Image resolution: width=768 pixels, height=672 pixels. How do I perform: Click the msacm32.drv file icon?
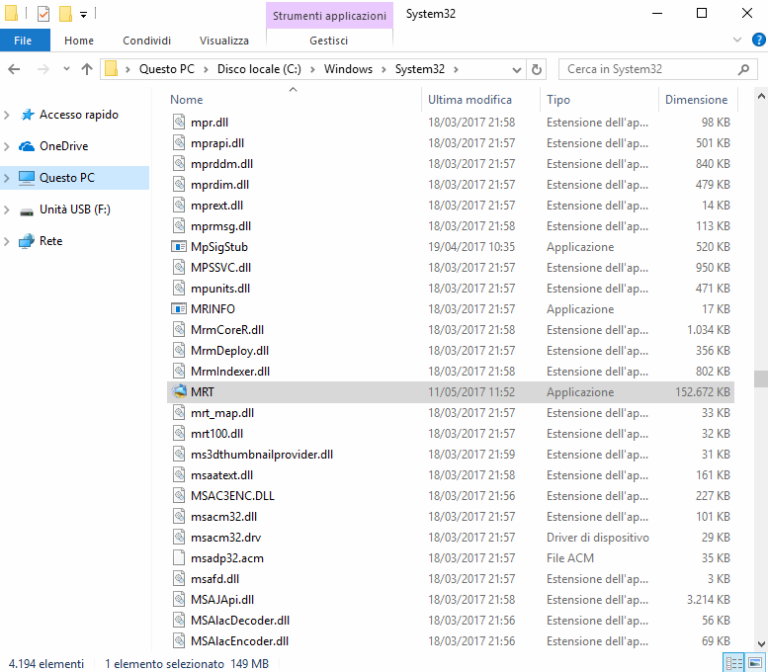(x=179, y=537)
